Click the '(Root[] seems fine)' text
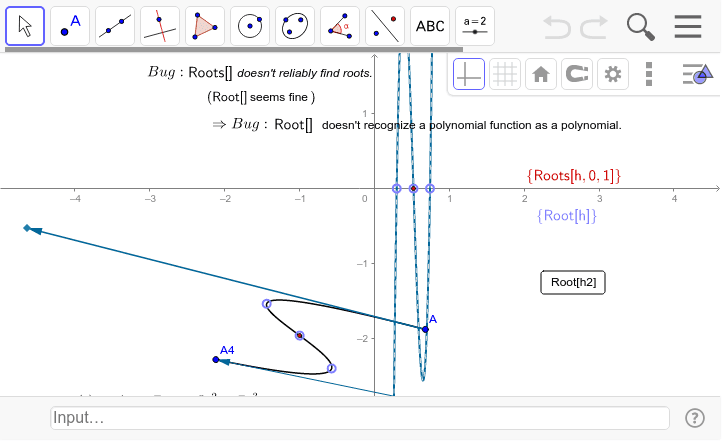 261,97
